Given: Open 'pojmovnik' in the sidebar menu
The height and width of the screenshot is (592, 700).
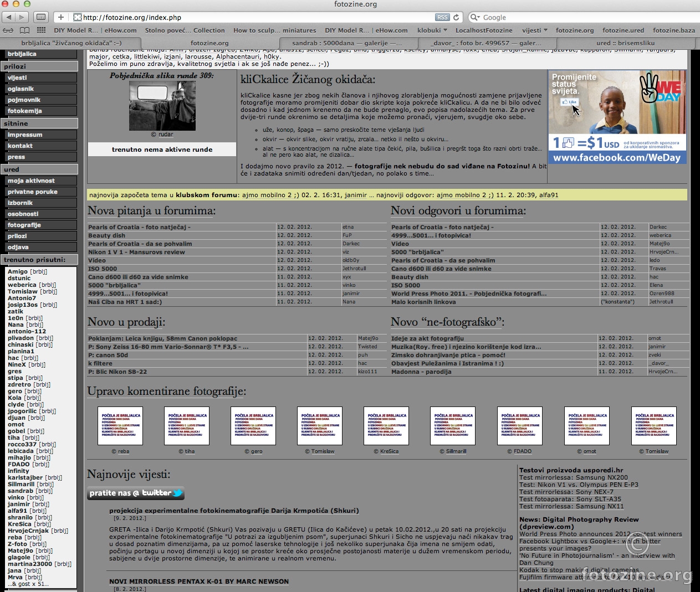Looking at the screenshot, I should (42, 100).
